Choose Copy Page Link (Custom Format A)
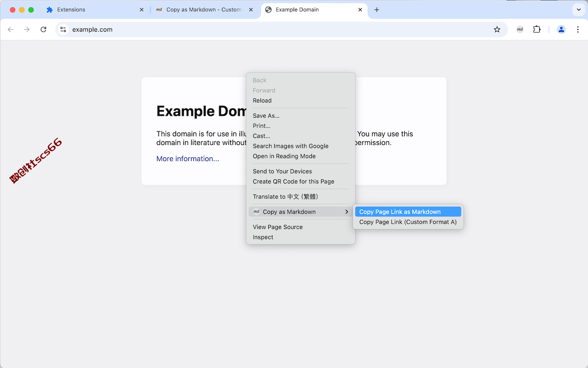Screen dimensions: 588x368 tap(408, 222)
